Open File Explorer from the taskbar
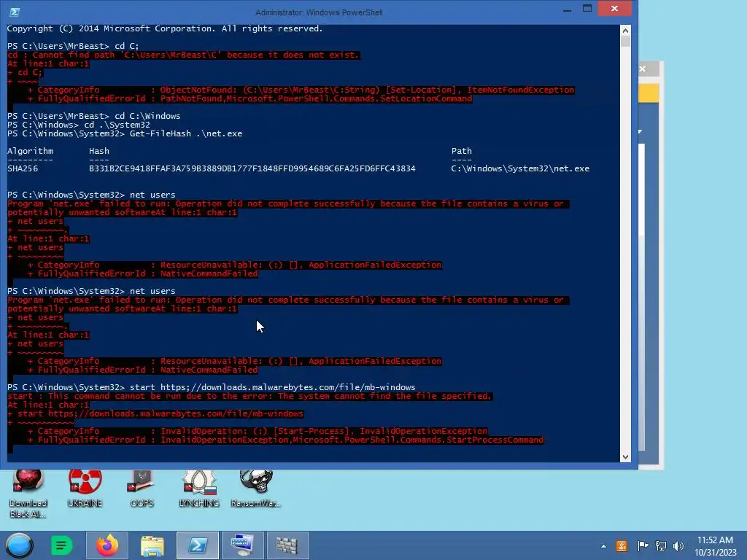Viewport: 747px width, 560px height. pyautogui.click(x=152, y=545)
